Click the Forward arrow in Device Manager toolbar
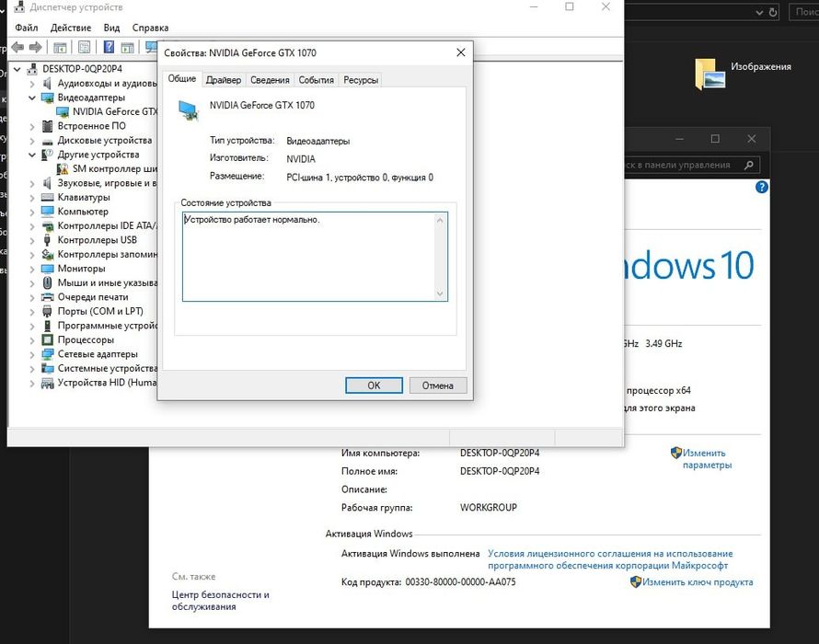 tap(36, 48)
